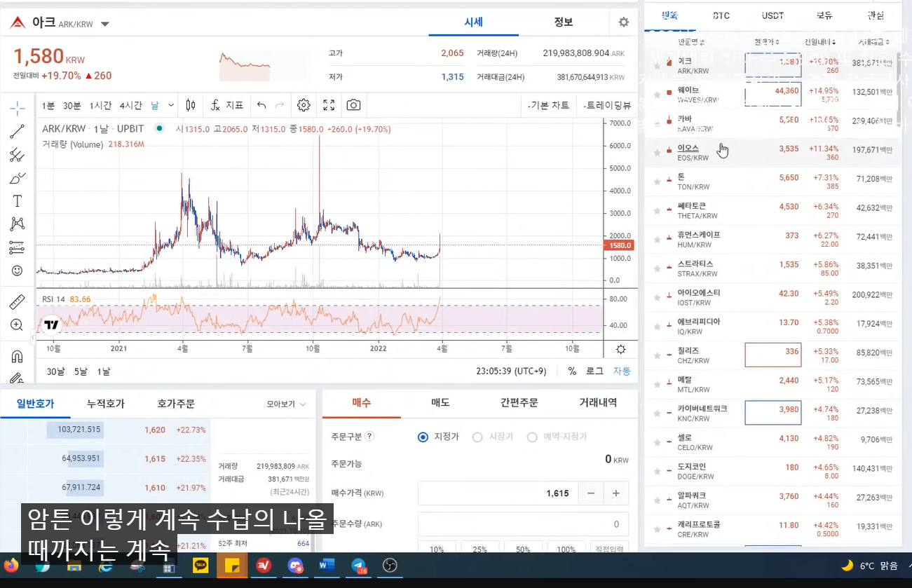Screen dimensions: 912x588
Task: Toggle favorite star for 쎄타토큰 THETA/KRW
Action: tap(657, 210)
